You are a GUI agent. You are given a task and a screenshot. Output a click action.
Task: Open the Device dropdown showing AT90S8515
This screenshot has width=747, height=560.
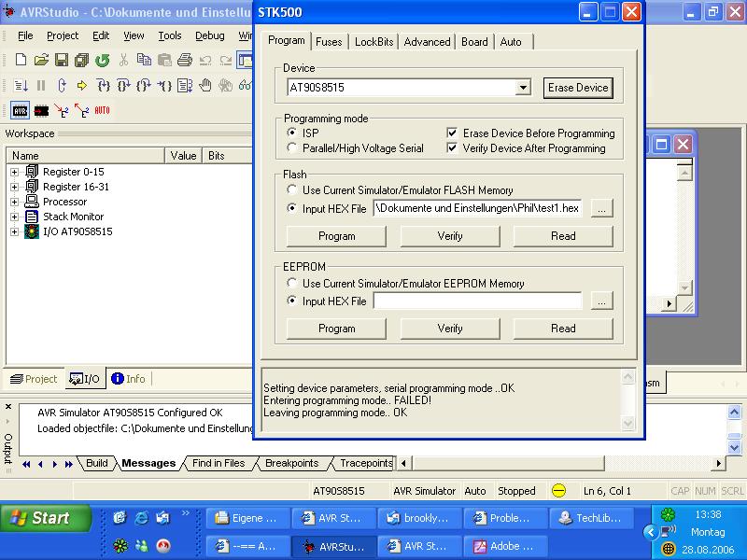click(523, 87)
